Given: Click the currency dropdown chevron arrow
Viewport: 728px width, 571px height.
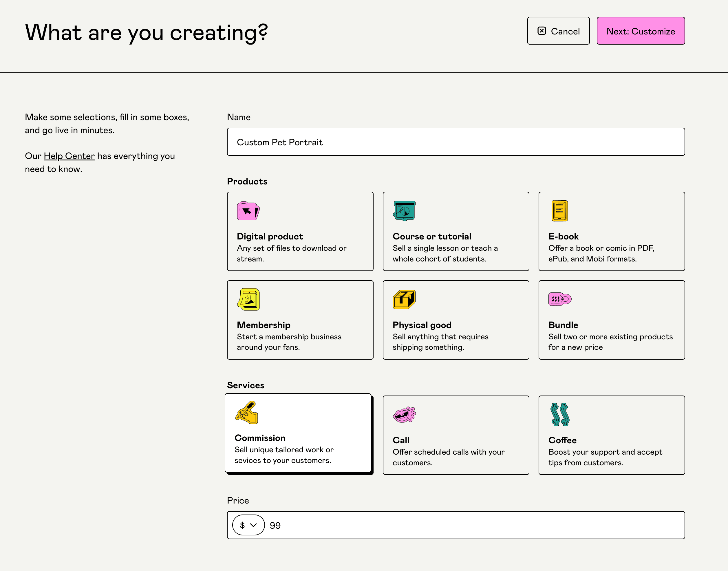Looking at the screenshot, I should 253,525.
